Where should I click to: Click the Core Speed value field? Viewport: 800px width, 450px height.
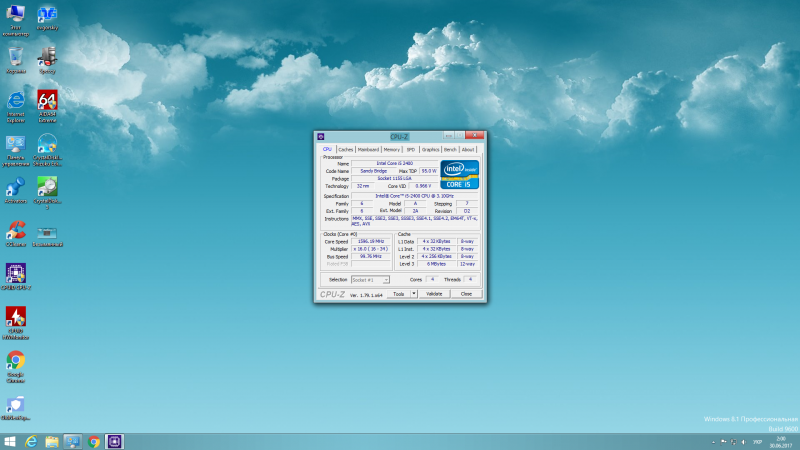point(371,241)
